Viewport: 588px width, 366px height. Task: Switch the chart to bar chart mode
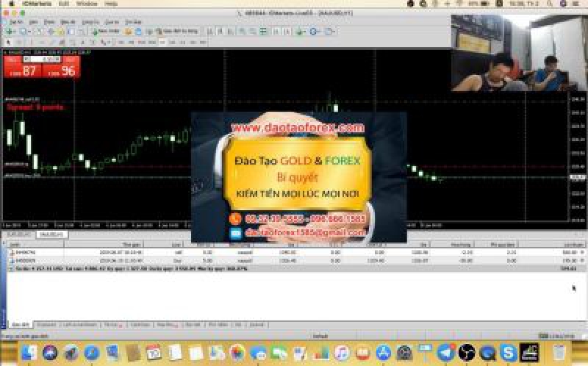click(210, 31)
